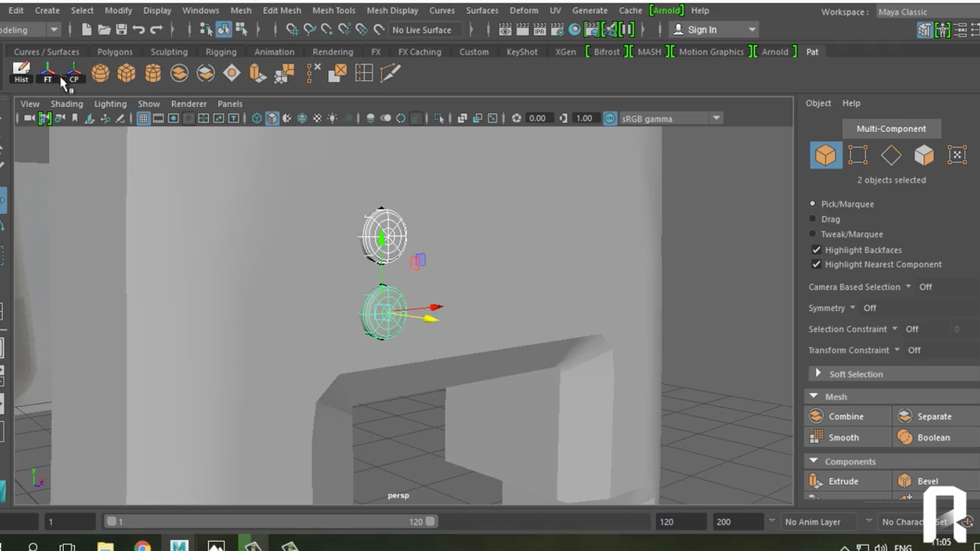Image resolution: width=980 pixels, height=551 pixels.
Task: Create a polygon cube from the shelf
Action: [x=126, y=73]
